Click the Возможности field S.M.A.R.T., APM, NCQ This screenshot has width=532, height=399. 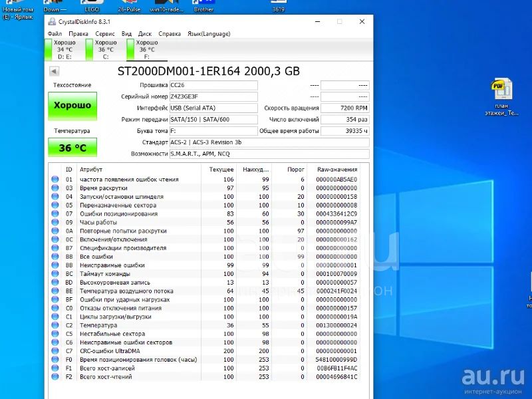pyautogui.click(x=269, y=154)
